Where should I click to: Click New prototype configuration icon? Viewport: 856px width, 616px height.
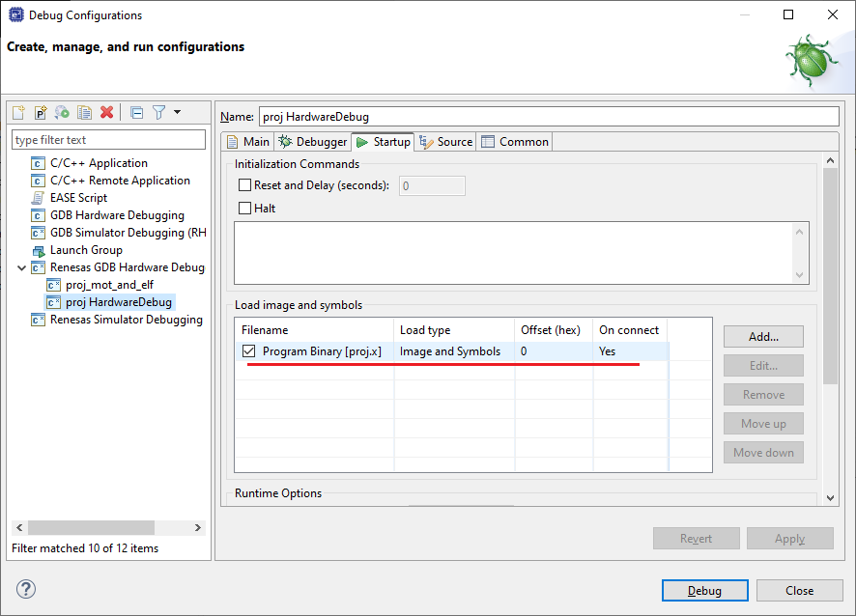[41, 113]
